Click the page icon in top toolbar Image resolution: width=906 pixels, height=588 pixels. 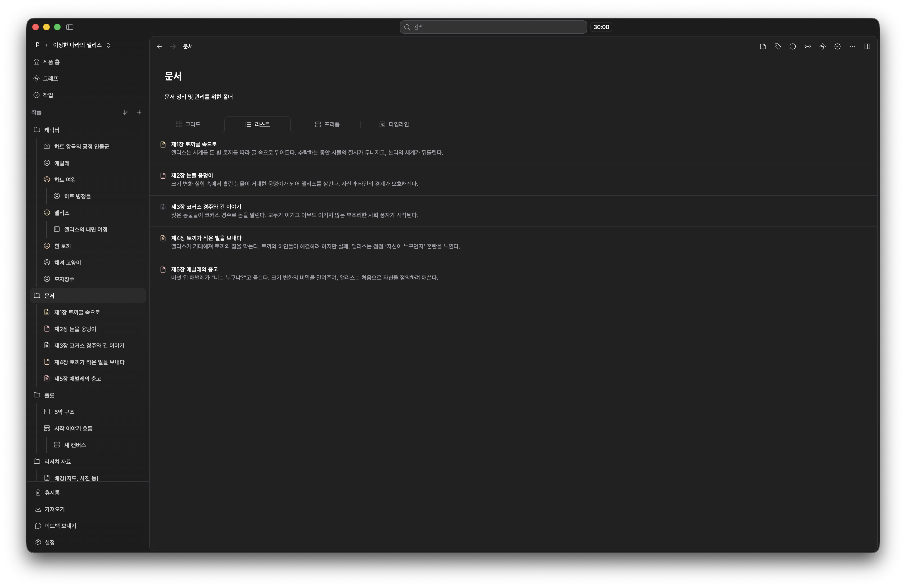(762, 46)
